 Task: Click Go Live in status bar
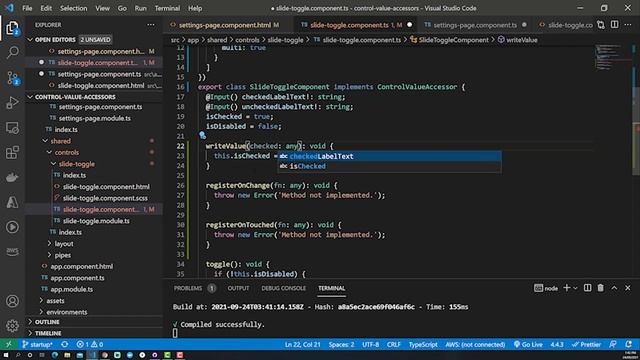click(528, 344)
